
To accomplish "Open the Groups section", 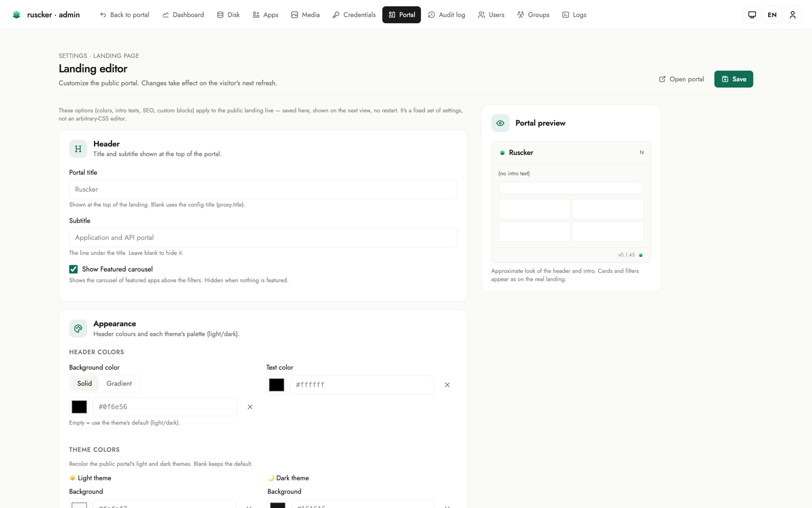I will pos(533,15).
